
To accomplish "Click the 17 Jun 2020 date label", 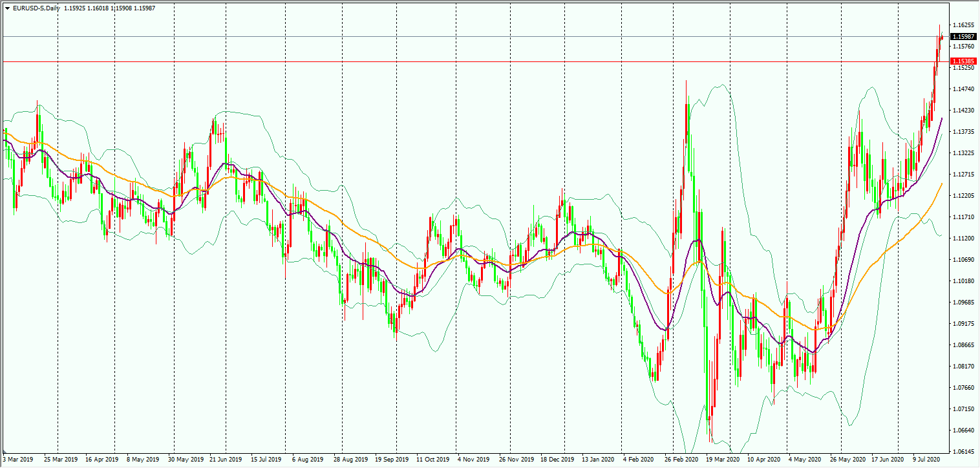I will [x=888, y=460].
